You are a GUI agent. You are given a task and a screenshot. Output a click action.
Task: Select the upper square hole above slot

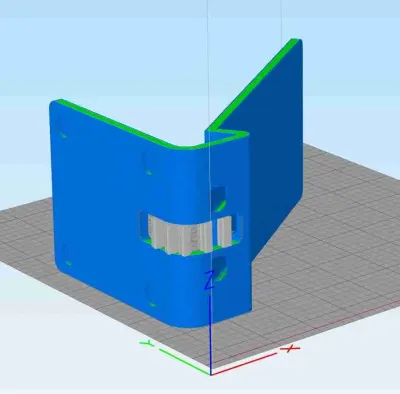(219, 198)
